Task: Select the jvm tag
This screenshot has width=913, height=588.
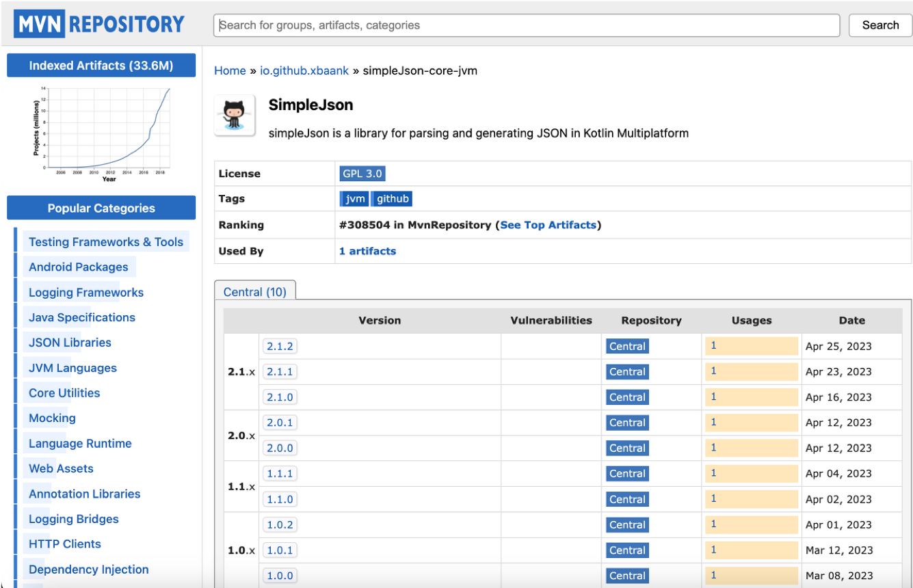Action: [355, 199]
